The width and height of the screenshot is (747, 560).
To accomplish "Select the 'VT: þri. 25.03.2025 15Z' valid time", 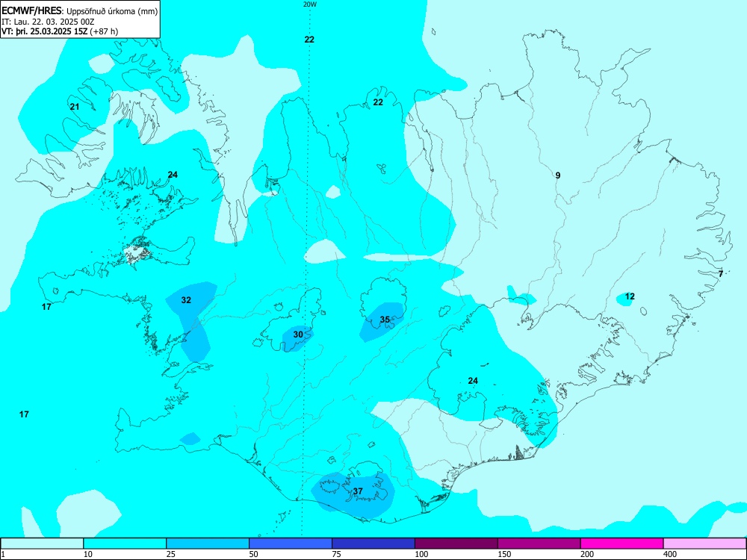I will [45, 31].
